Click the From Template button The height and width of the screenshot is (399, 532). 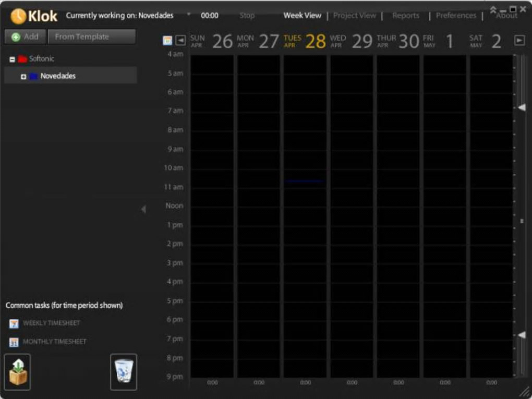coord(92,37)
